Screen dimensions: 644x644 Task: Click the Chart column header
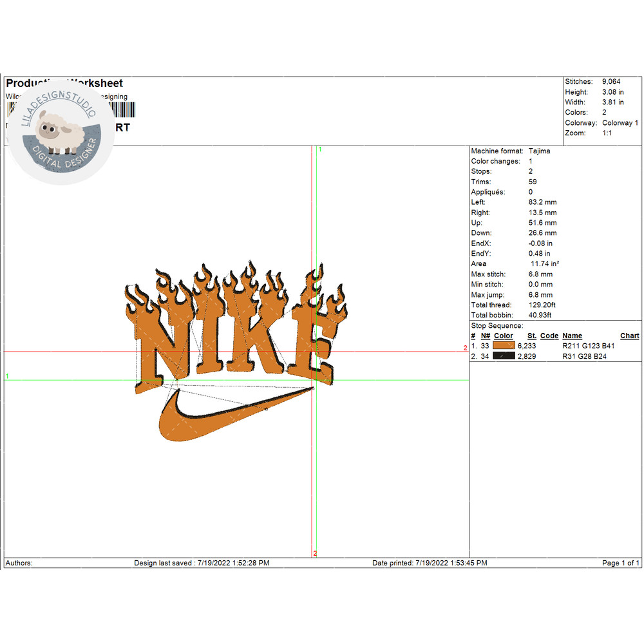629,336
